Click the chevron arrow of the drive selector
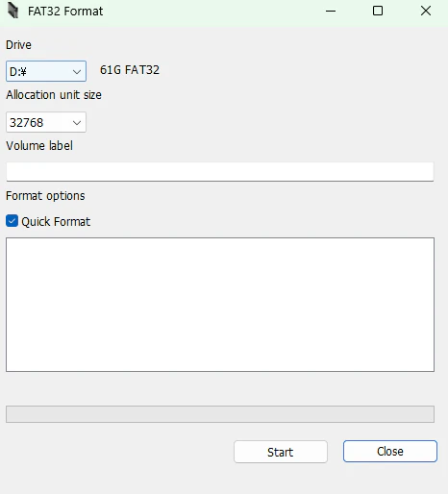Image resolution: width=448 pixels, height=494 pixels. [77, 72]
